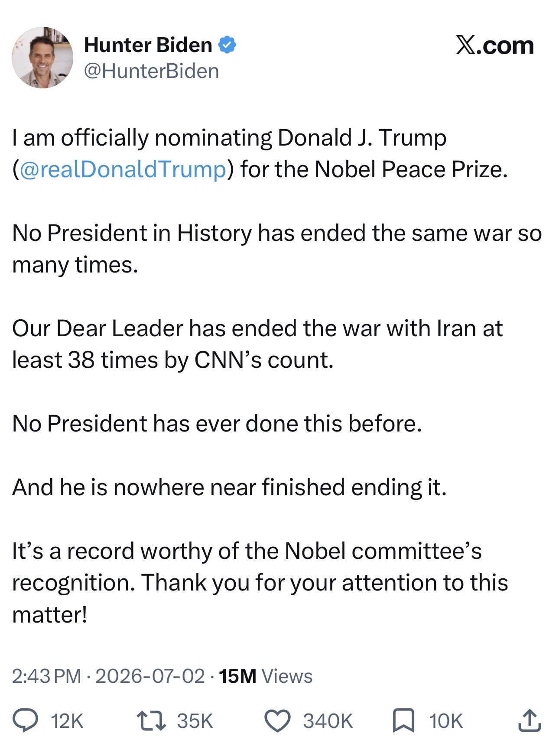
Task: Click the X.com logo
Action: click(494, 45)
